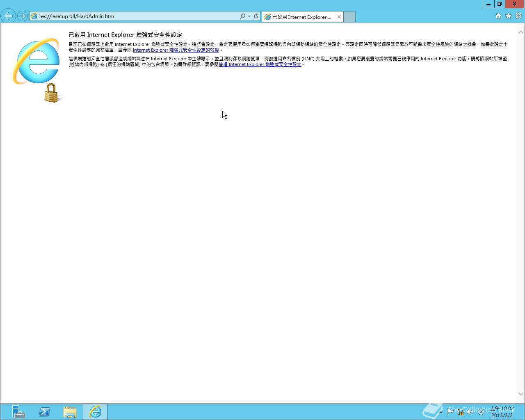Go forward with the Forward arrow button
Viewport: 525px width, 420px height.
(x=23, y=16)
